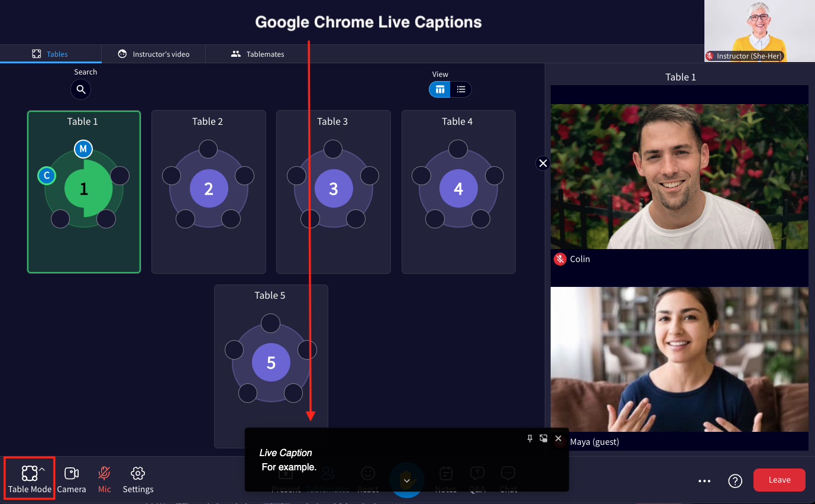Select the Table 4 center circle
815x504 pixels.
[458, 189]
